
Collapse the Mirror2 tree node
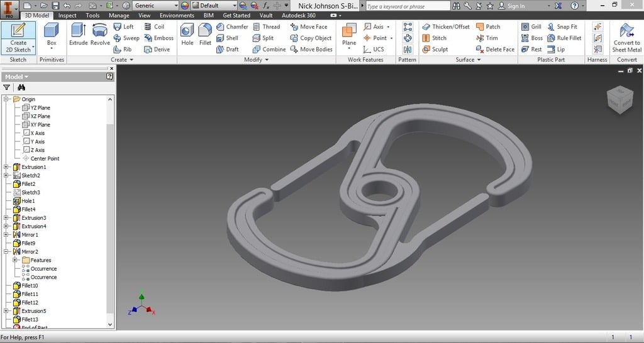(6, 251)
